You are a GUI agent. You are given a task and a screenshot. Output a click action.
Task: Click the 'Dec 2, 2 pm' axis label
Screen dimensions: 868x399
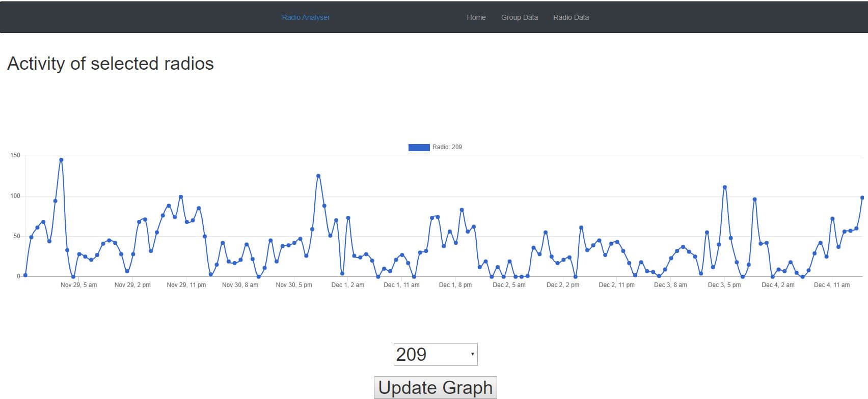pos(563,285)
